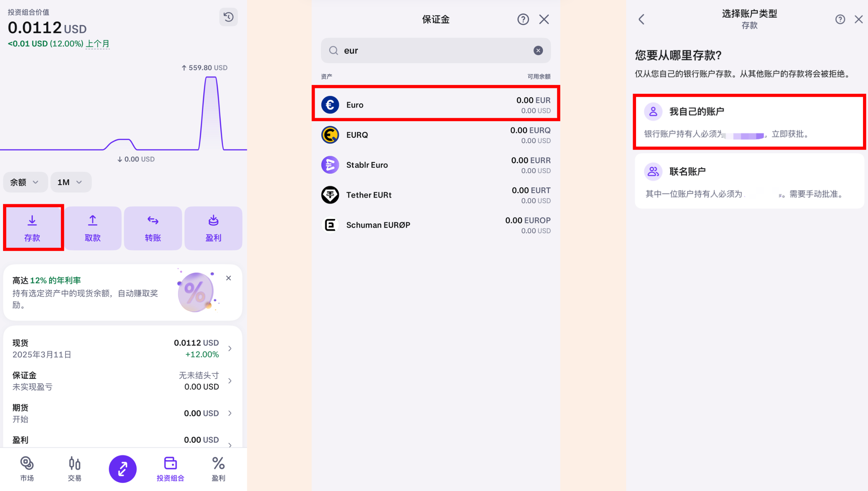Select the Euro asset row
The height and width of the screenshot is (491, 868).
click(436, 105)
